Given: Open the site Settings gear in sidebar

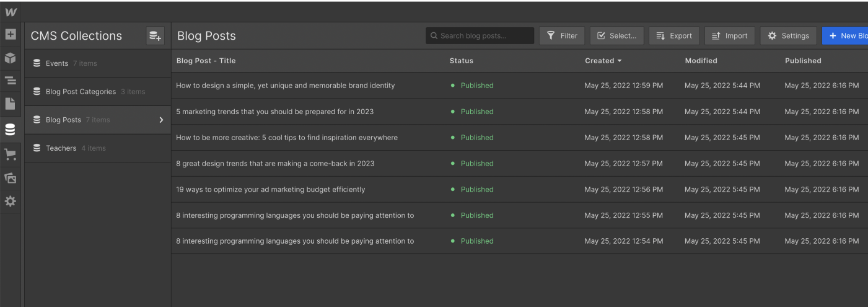Looking at the screenshot, I should click(x=11, y=201).
